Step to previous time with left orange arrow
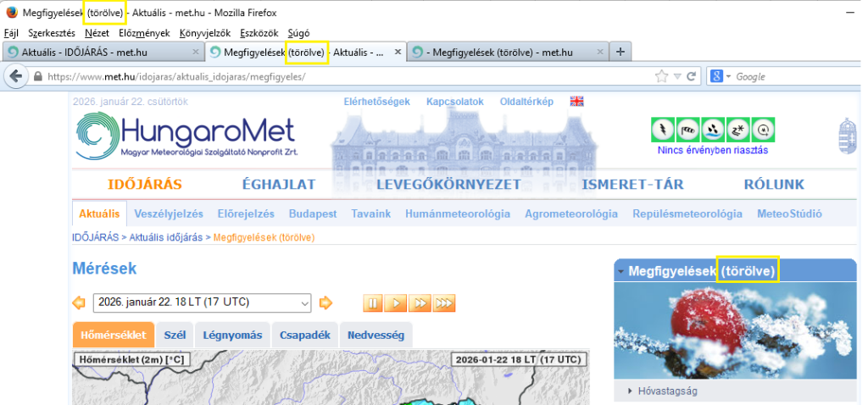This screenshot has height=405, width=868. (80, 302)
